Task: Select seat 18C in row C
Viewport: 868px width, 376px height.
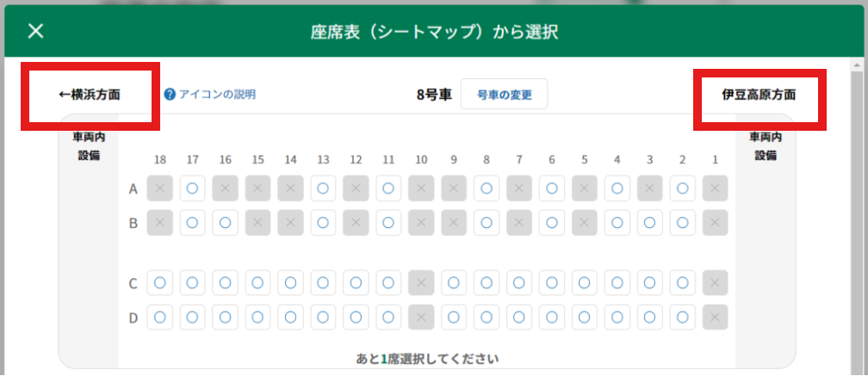Action: click(159, 282)
